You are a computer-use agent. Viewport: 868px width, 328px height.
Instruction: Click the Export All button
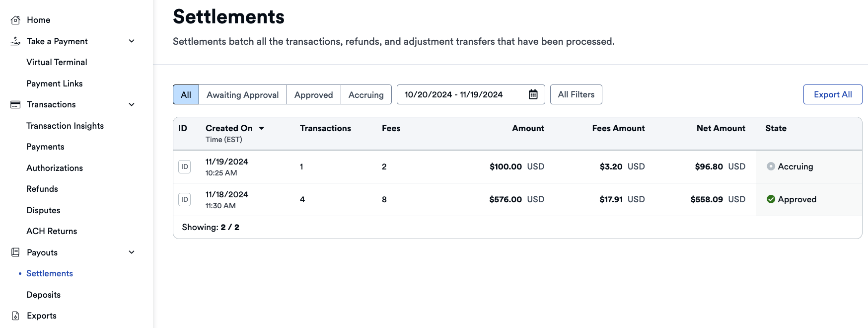point(832,94)
